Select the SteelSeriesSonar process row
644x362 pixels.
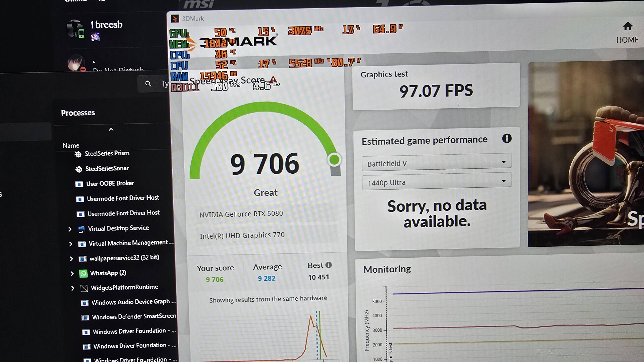coord(107,168)
